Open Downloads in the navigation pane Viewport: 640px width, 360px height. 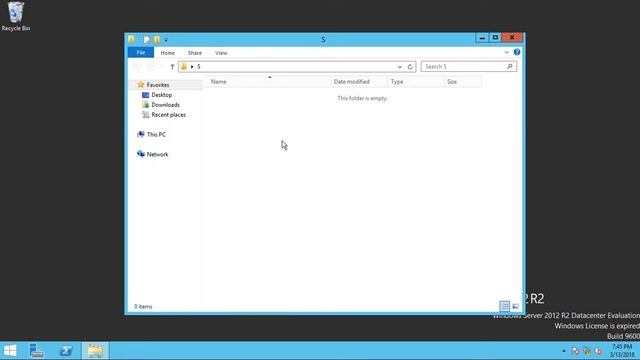click(x=165, y=105)
